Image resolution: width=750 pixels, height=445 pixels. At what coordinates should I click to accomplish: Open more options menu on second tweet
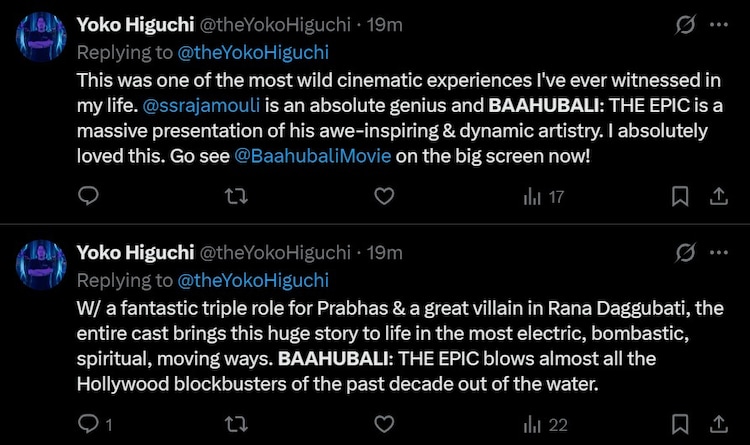pyautogui.click(x=719, y=253)
